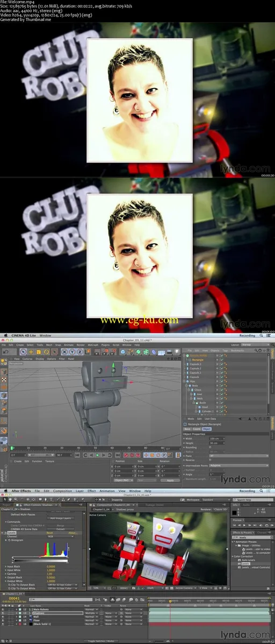Select the Levels effect in Effects & Presets
Screen dimensions: 275x644
point(245,564)
